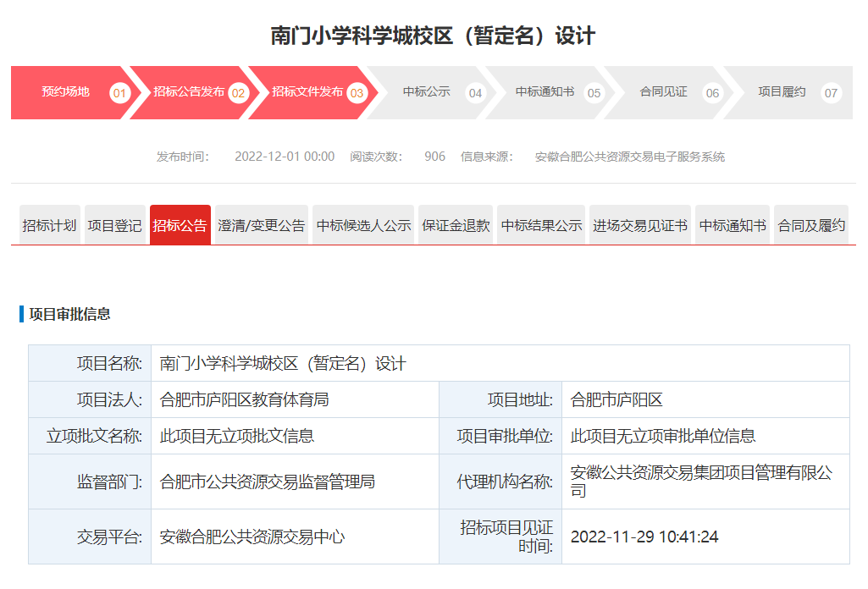Click the 项目审批单位 label cell
The width and height of the screenshot is (868, 589).
pyautogui.click(x=500, y=436)
